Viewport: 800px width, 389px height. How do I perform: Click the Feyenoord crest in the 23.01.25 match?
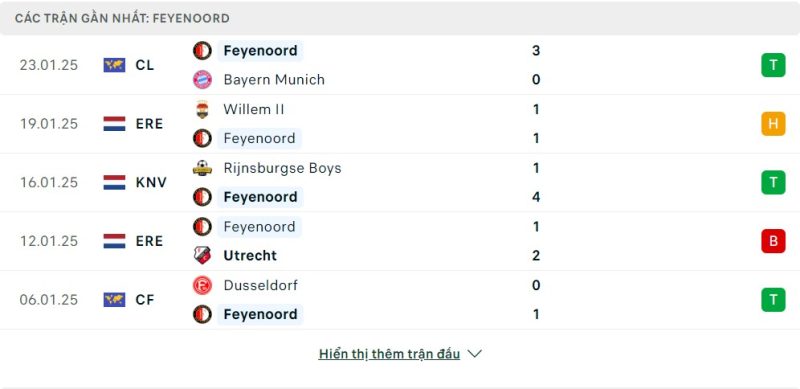[203, 51]
